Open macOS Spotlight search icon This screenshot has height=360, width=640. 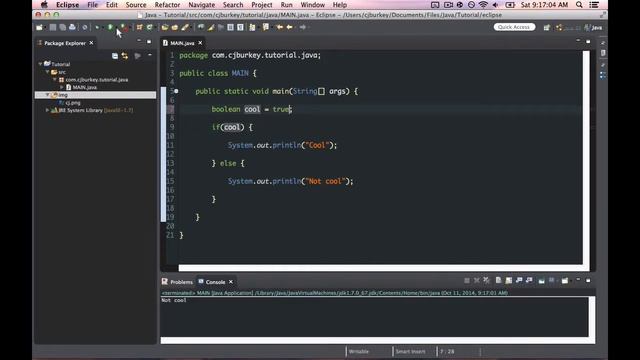point(579,5)
